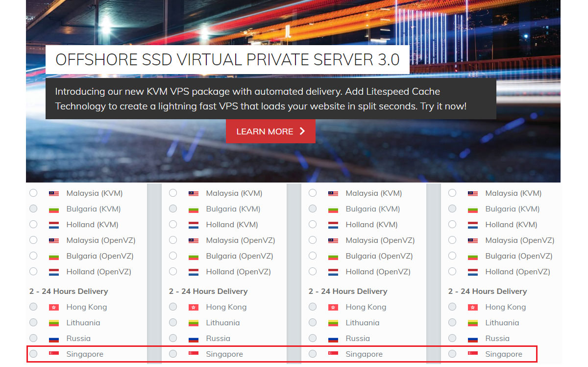Click Holland (OpenVZ) flag in second column
588x367 pixels.
tap(194, 272)
